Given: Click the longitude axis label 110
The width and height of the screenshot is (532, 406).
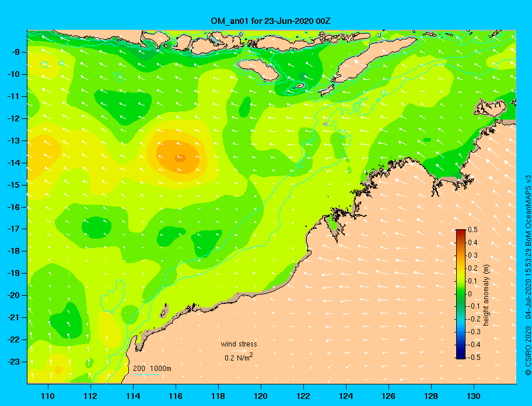Looking at the screenshot, I should [x=48, y=396].
